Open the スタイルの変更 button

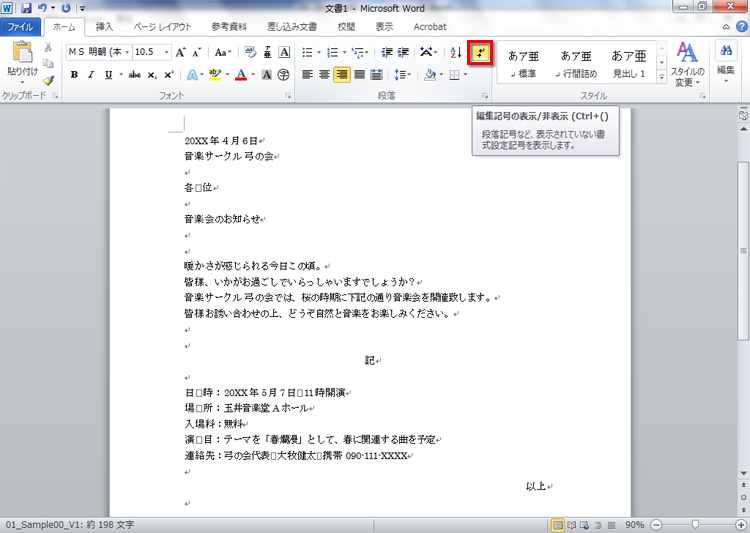[687, 64]
